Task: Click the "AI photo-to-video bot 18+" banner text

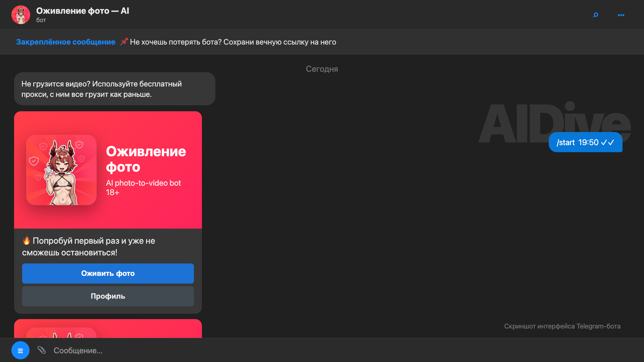Action: coord(143,188)
